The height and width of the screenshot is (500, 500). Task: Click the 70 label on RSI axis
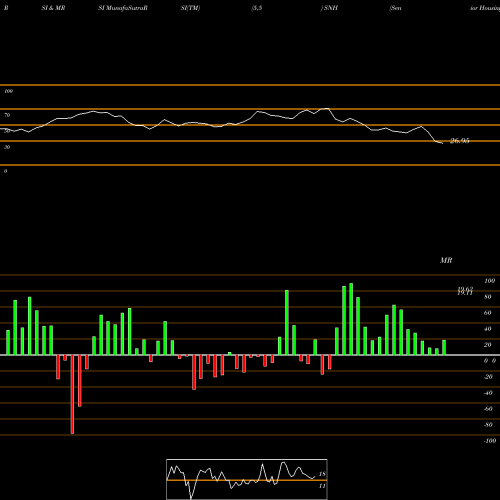pyautogui.click(x=7, y=115)
